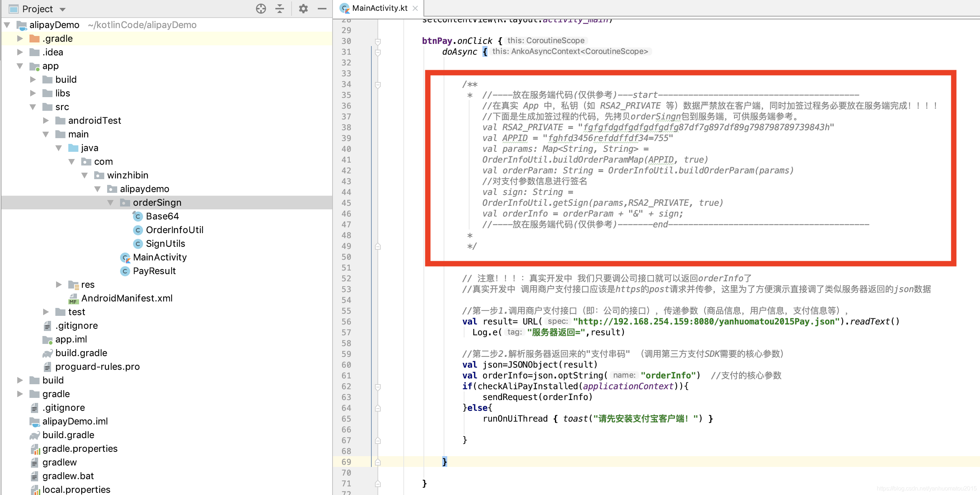Collapse the main folder

46,135
